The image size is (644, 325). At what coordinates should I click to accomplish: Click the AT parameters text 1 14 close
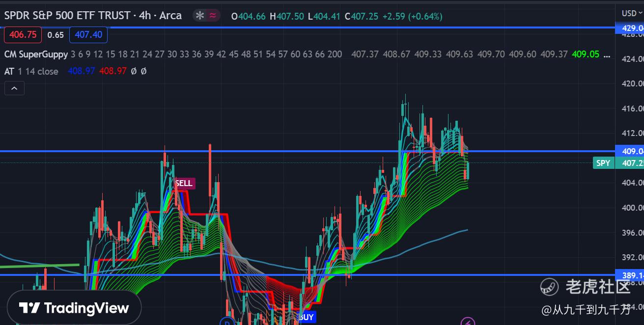click(38, 71)
